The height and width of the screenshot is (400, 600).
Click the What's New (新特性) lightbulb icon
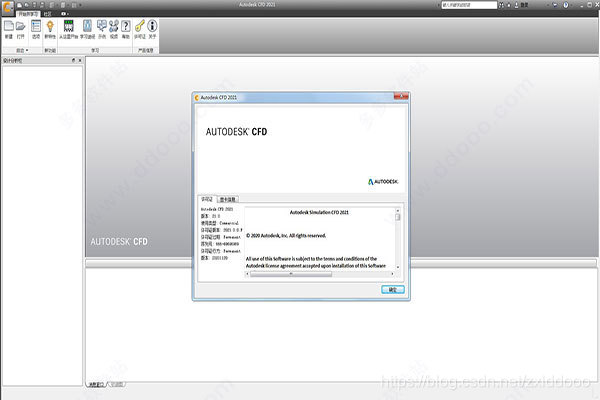click(x=51, y=27)
